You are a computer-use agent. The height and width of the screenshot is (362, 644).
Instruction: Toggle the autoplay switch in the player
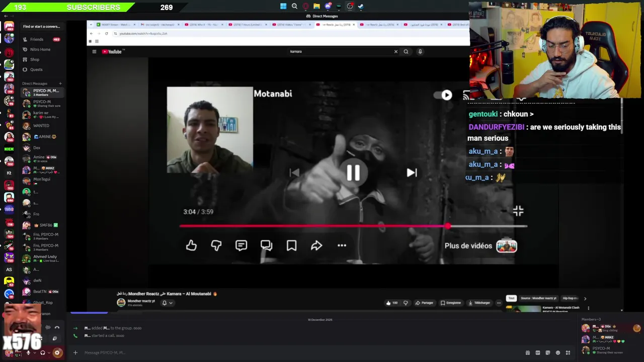pos(443,95)
